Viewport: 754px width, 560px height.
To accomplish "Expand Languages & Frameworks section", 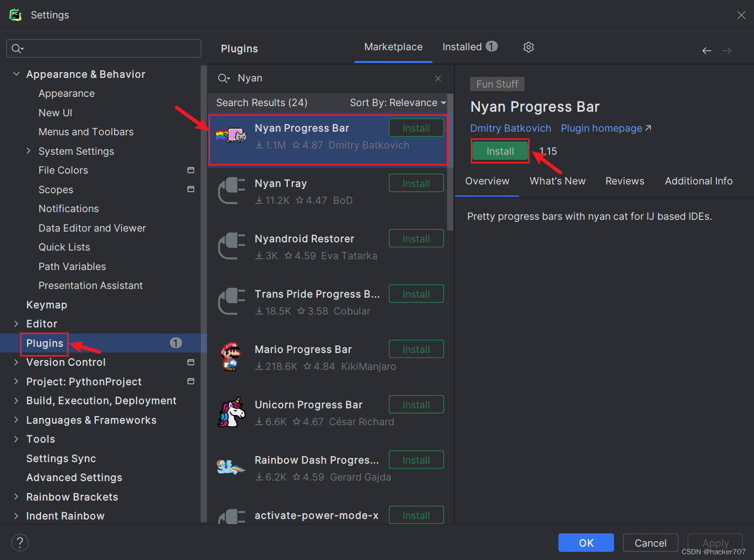I will [16, 420].
